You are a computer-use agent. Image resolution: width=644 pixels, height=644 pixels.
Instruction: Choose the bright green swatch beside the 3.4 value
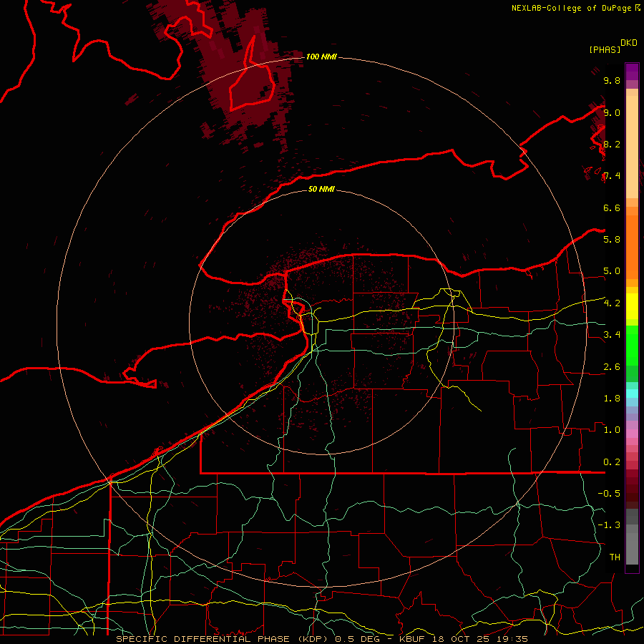pyautogui.click(x=632, y=335)
